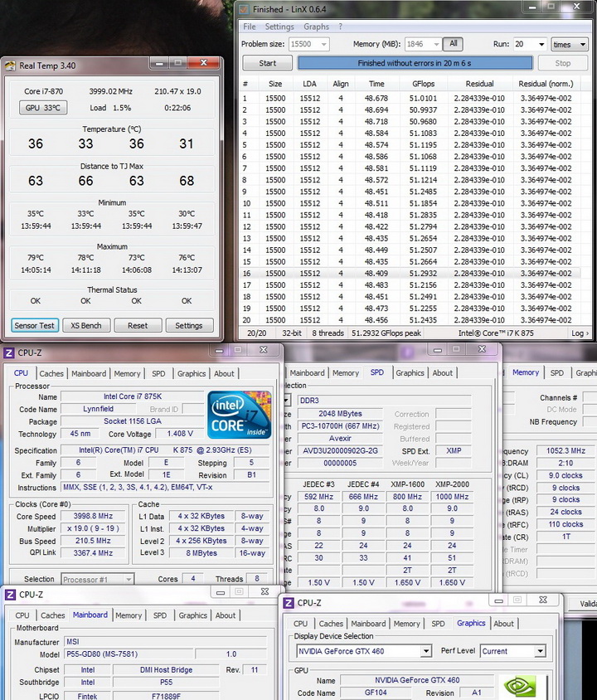Click the 3999.02 MHz reading in Real Temp
597x700 pixels.
tap(110, 91)
